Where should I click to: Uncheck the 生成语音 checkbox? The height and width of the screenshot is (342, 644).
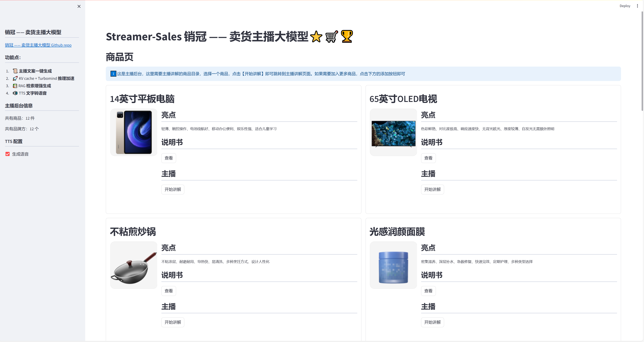click(x=8, y=154)
